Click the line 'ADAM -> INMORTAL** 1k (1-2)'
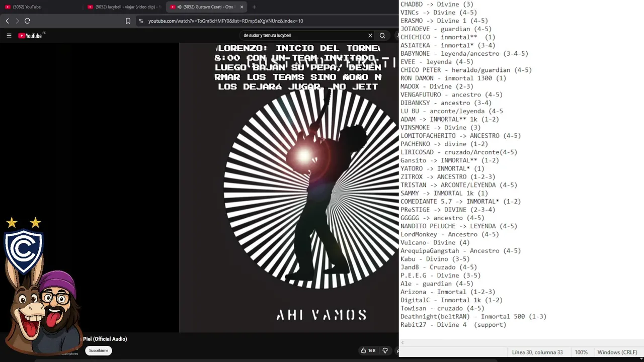The height and width of the screenshot is (362, 644). [450, 119]
